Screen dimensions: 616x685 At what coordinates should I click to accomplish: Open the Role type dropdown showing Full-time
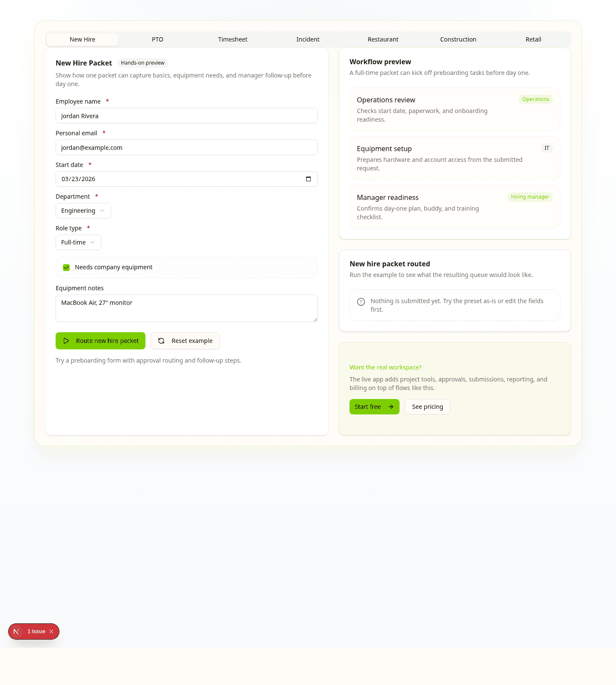click(x=78, y=242)
